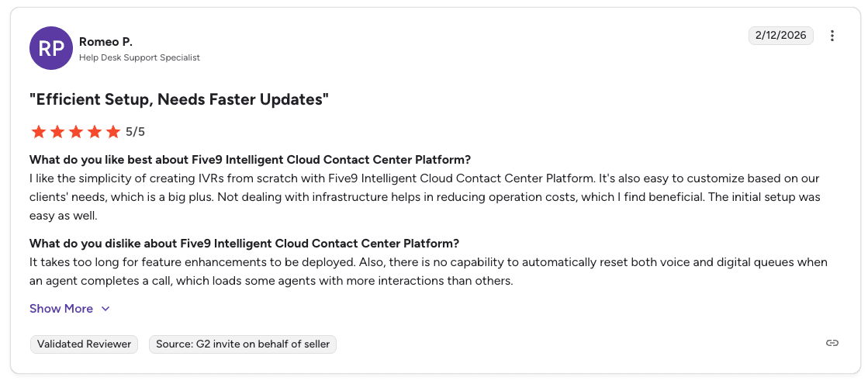Open reviewer profile Romeo P.
Viewport: 868px width, 384px height.
click(x=105, y=41)
